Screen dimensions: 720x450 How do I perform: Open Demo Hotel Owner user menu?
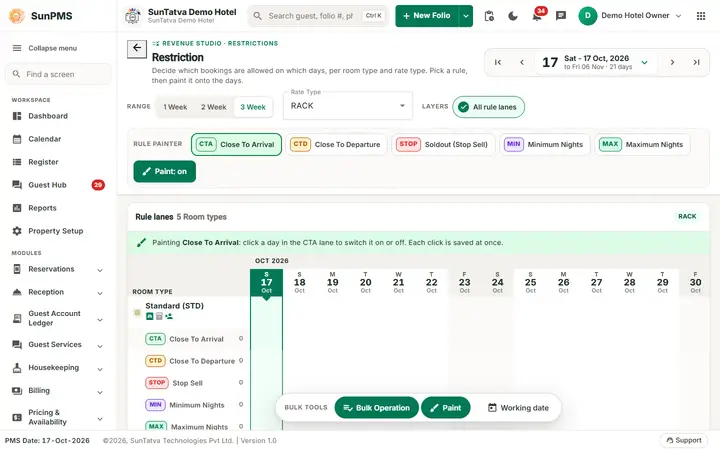click(x=630, y=16)
